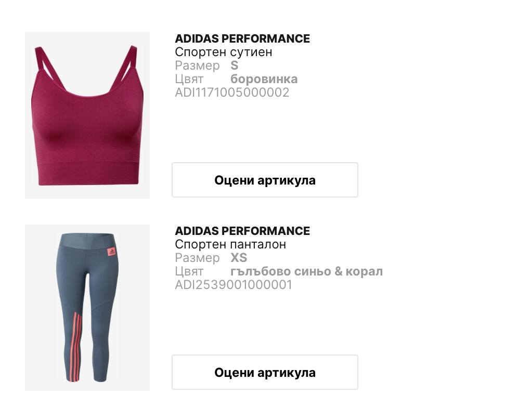
Task: Open the blue leggings product image
Action: click(x=87, y=308)
